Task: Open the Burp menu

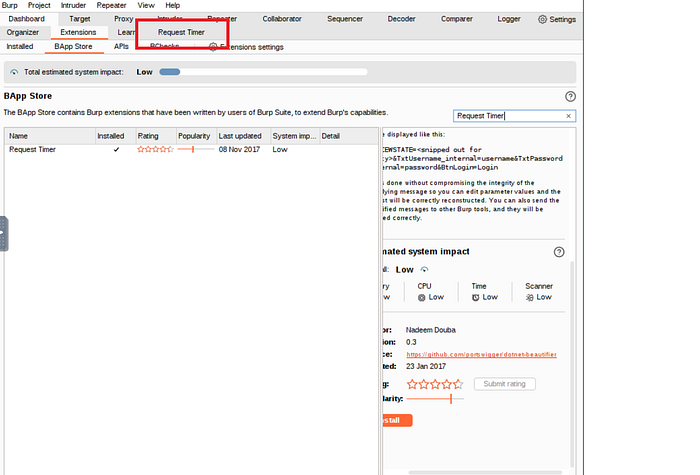Action: [x=9, y=5]
